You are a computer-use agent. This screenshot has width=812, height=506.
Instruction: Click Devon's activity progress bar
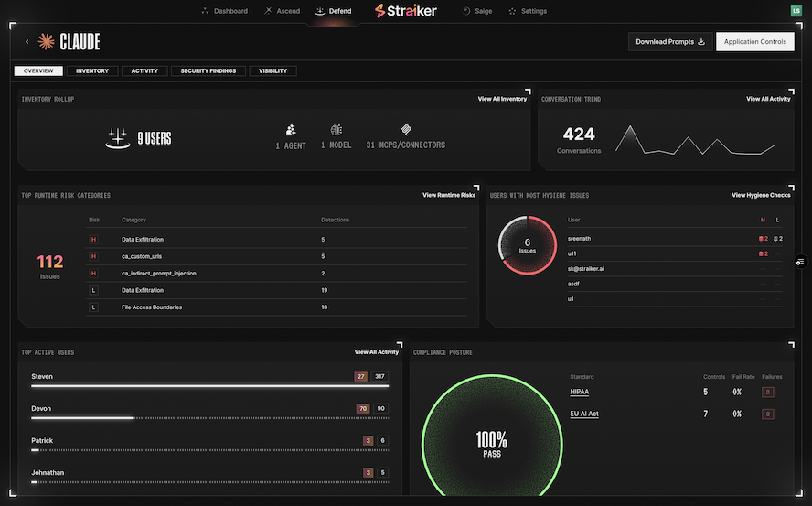coord(209,418)
